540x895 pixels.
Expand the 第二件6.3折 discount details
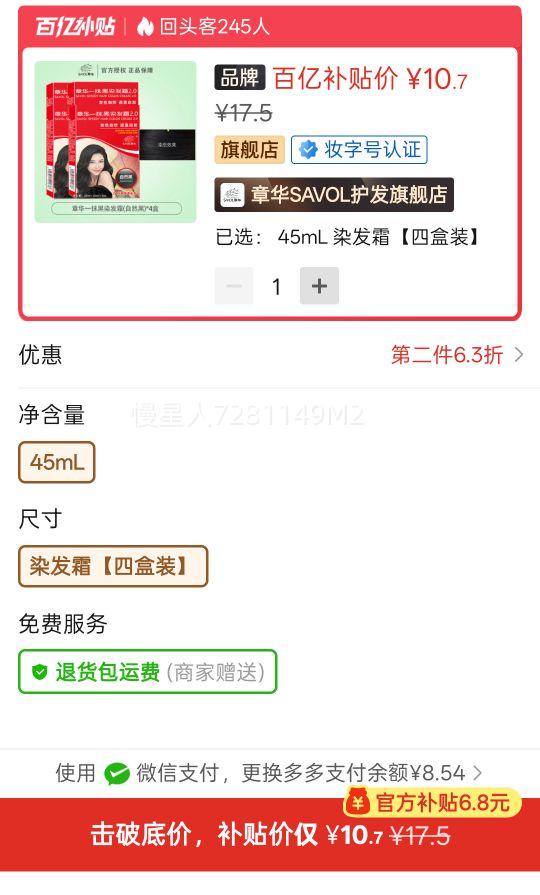[447, 355]
